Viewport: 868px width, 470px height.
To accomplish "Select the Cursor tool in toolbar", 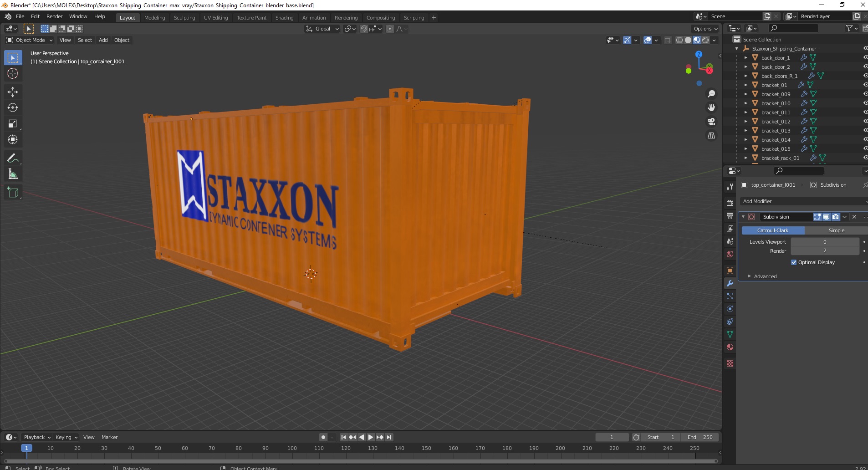I will (x=13, y=73).
